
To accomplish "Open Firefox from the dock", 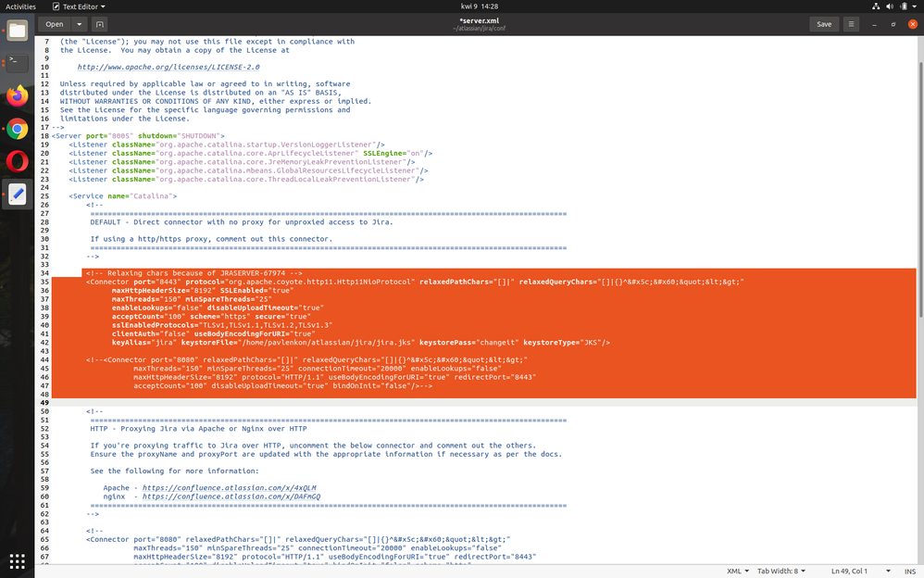I will click(x=16, y=96).
